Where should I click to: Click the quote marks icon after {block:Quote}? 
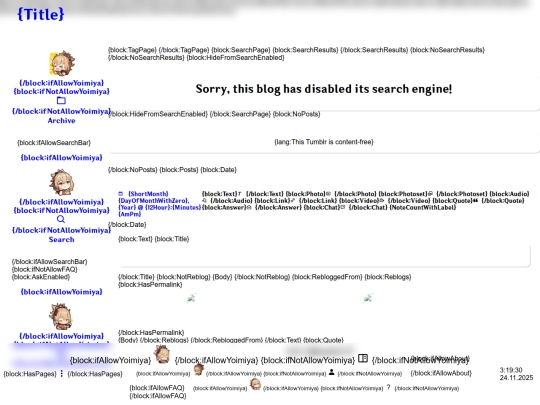tap(475, 200)
